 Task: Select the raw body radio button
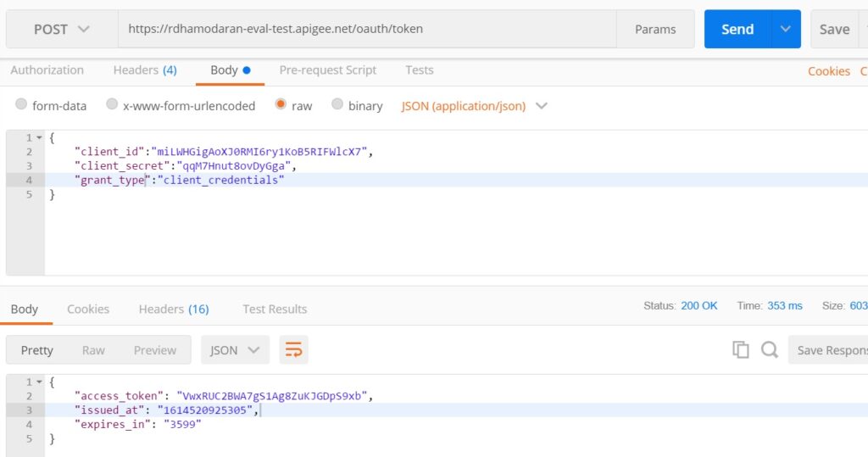[281, 105]
